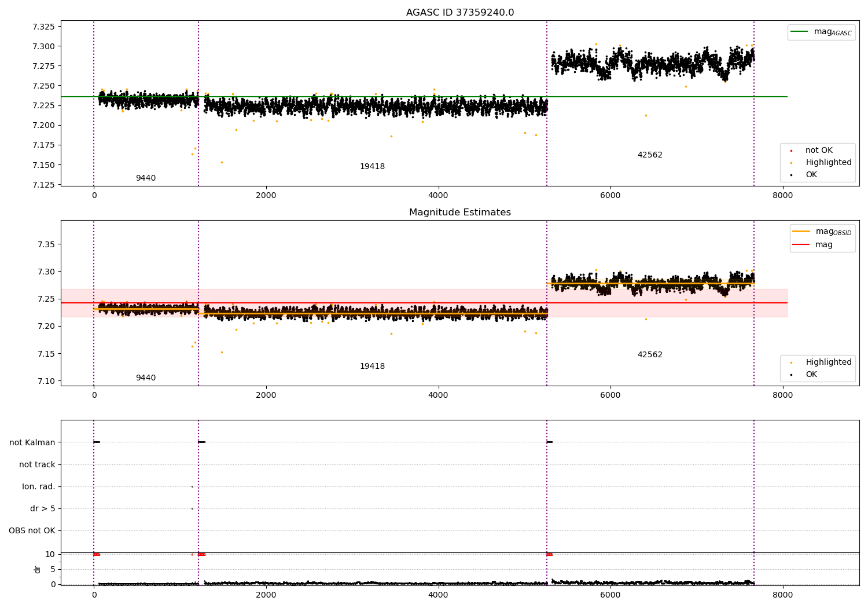Click the 'dr' axis label
Image resolution: width=868 pixels, height=608 pixels.
[x=38, y=569]
